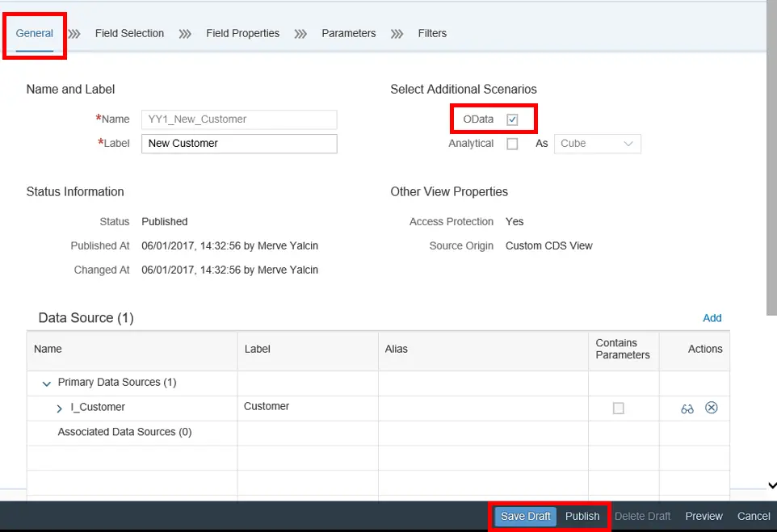Go to the Field Selection step
The height and width of the screenshot is (532, 777).
pos(129,33)
